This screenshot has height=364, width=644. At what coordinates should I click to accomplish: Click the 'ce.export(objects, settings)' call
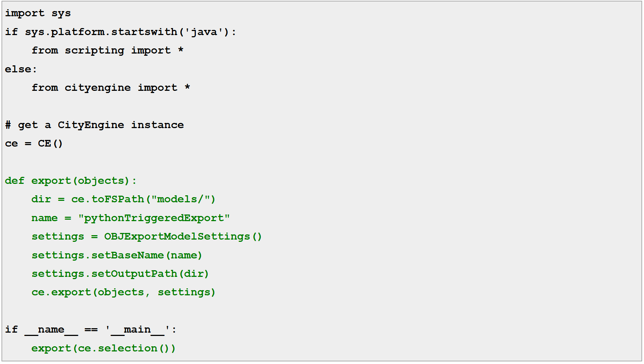point(123,292)
